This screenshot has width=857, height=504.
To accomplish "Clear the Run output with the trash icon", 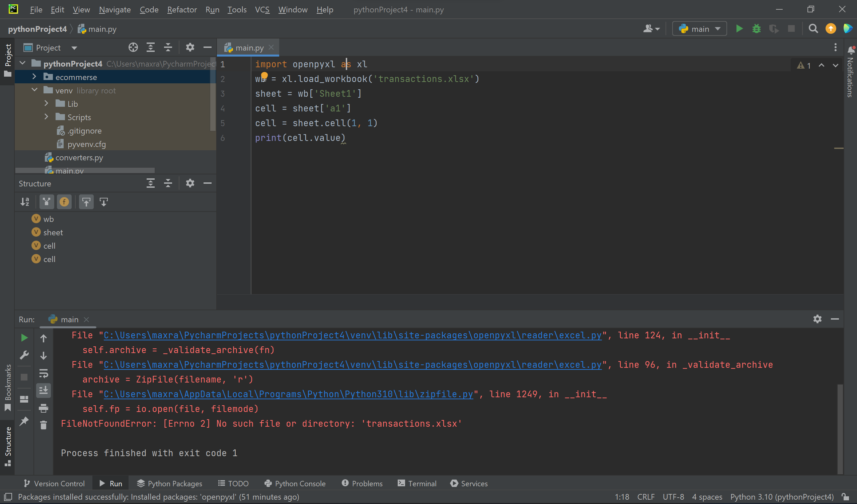I will pos(44,425).
